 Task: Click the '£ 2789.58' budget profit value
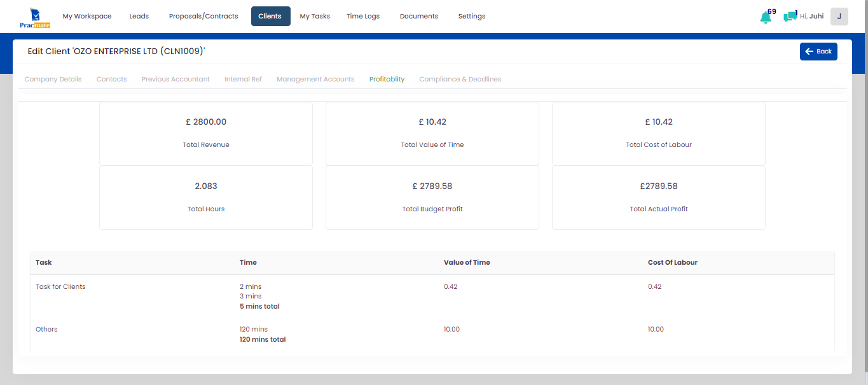pyautogui.click(x=432, y=186)
